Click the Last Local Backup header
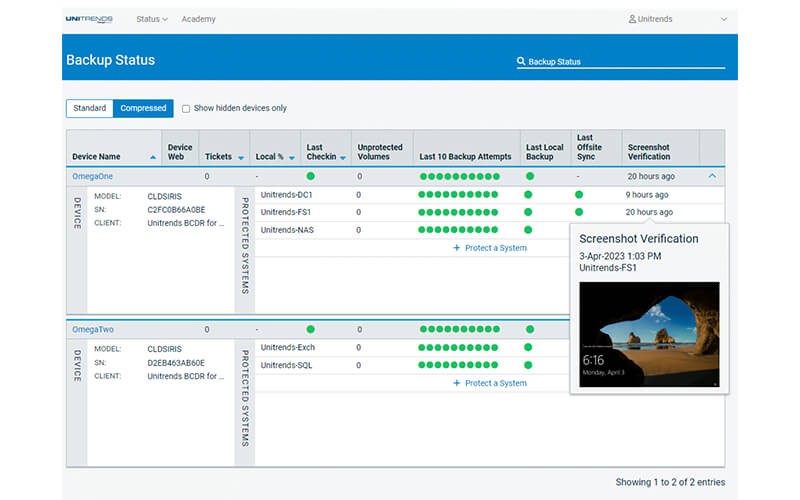800x500 pixels. 545,152
